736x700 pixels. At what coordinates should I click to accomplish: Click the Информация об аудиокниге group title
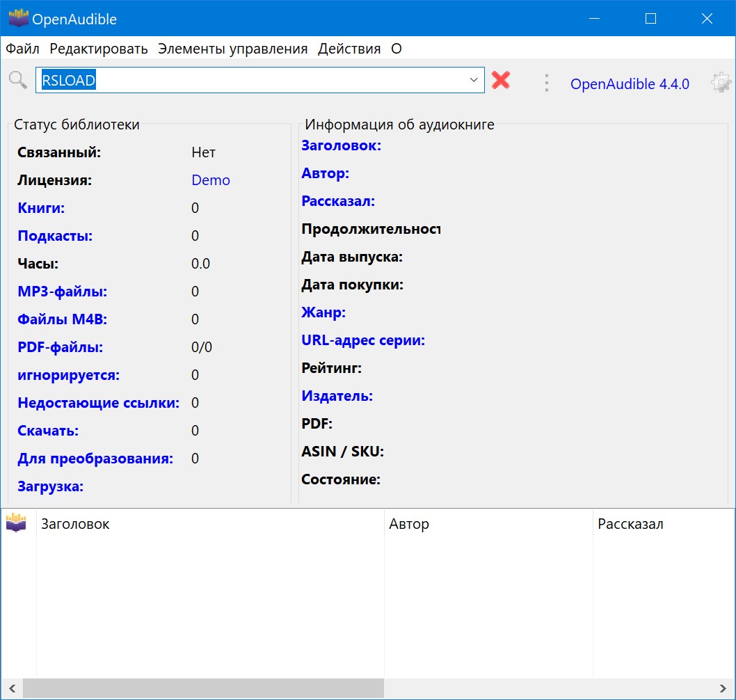(399, 125)
